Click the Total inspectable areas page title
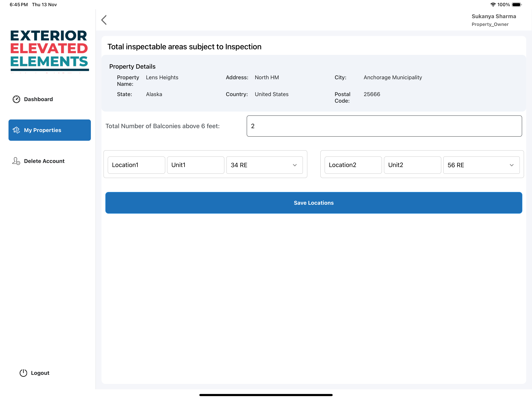 [x=184, y=47]
